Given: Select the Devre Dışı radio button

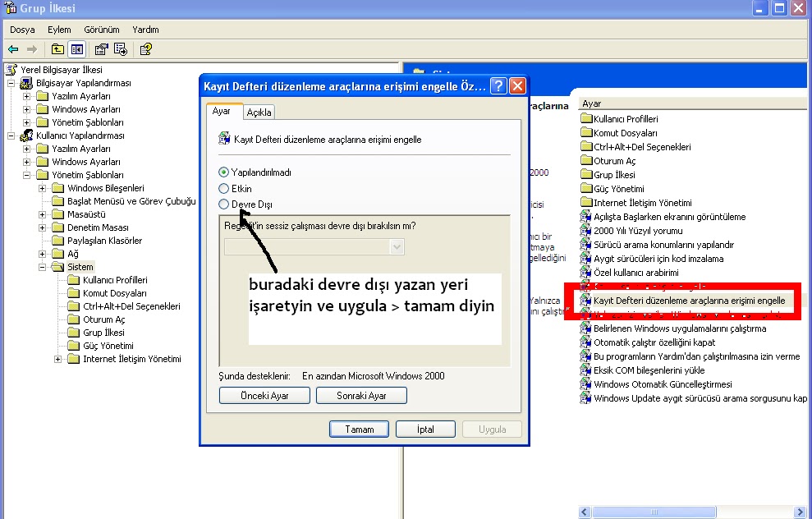Looking at the screenshot, I should coord(223,204).
